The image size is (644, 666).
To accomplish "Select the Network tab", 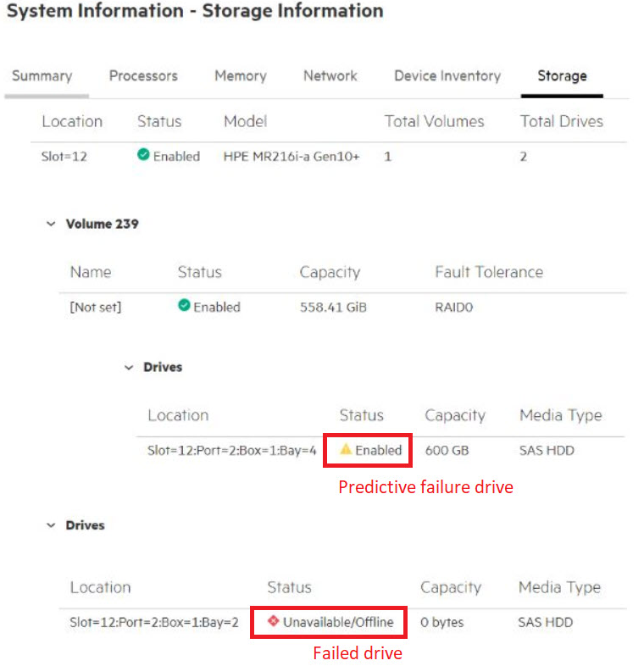I will coord(330,76).
